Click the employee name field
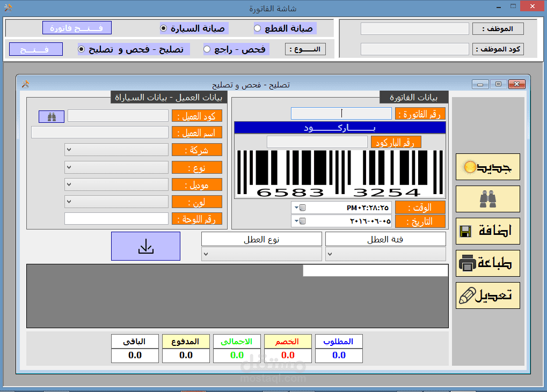The width and height of the screenshot is (547, 392). point(415,29)
